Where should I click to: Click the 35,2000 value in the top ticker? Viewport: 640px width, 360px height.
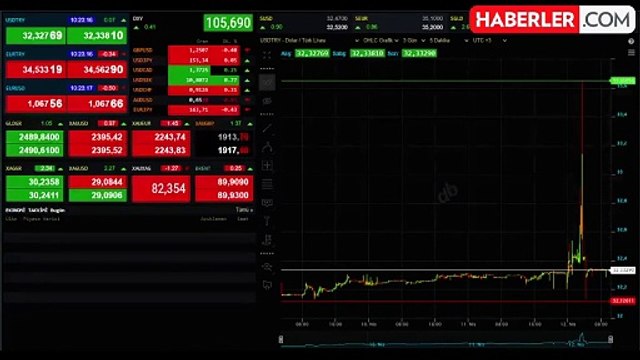(x=433, y=27)
